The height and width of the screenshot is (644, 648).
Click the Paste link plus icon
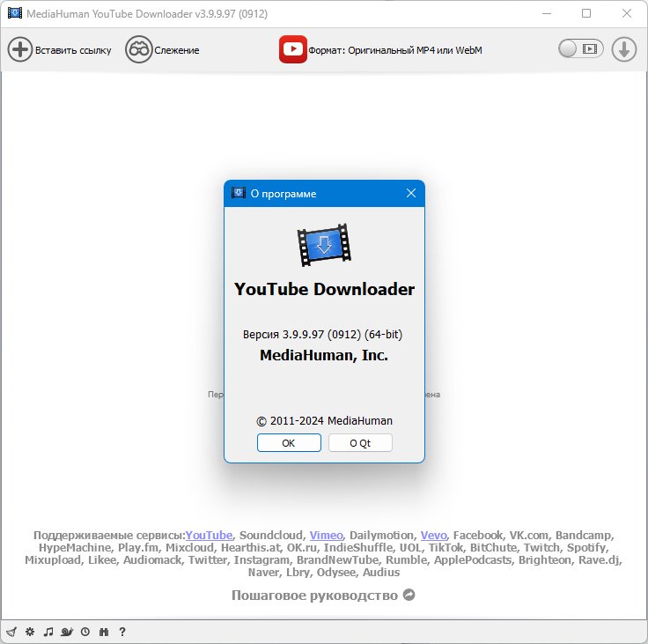[20, 49]
